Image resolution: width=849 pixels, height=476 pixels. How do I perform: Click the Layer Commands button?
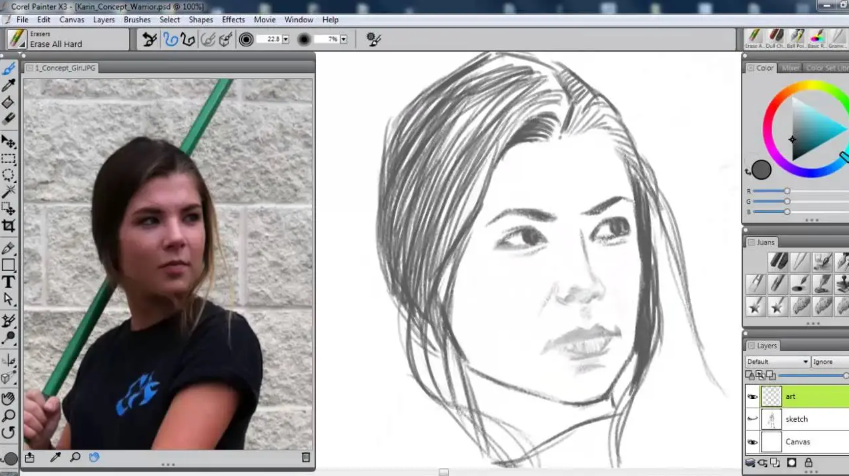click(x=750, y=462)
